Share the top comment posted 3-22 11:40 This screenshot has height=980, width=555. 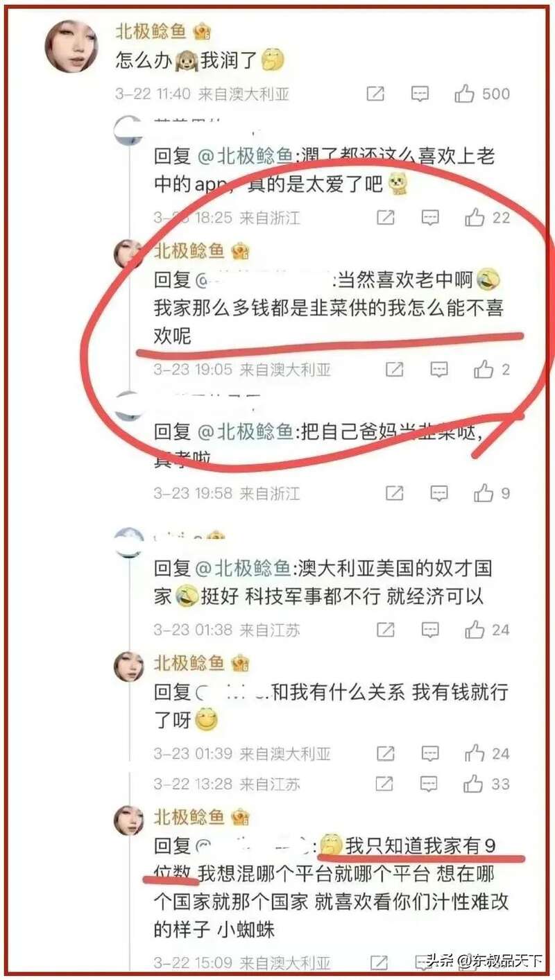point(375,94)
